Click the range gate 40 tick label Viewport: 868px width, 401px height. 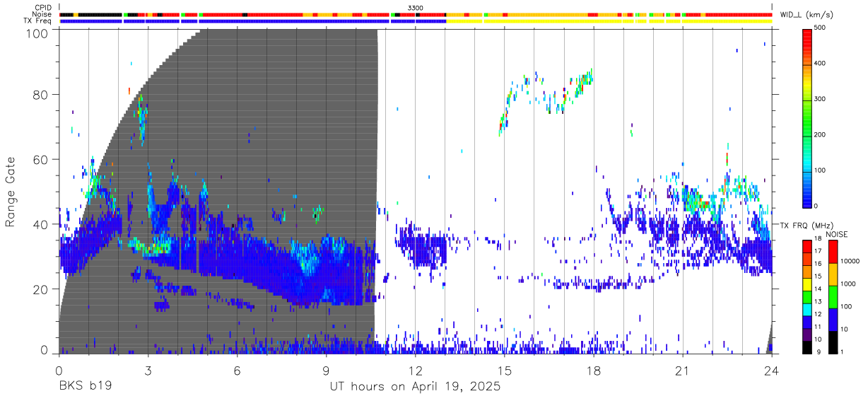coord(42,224)
